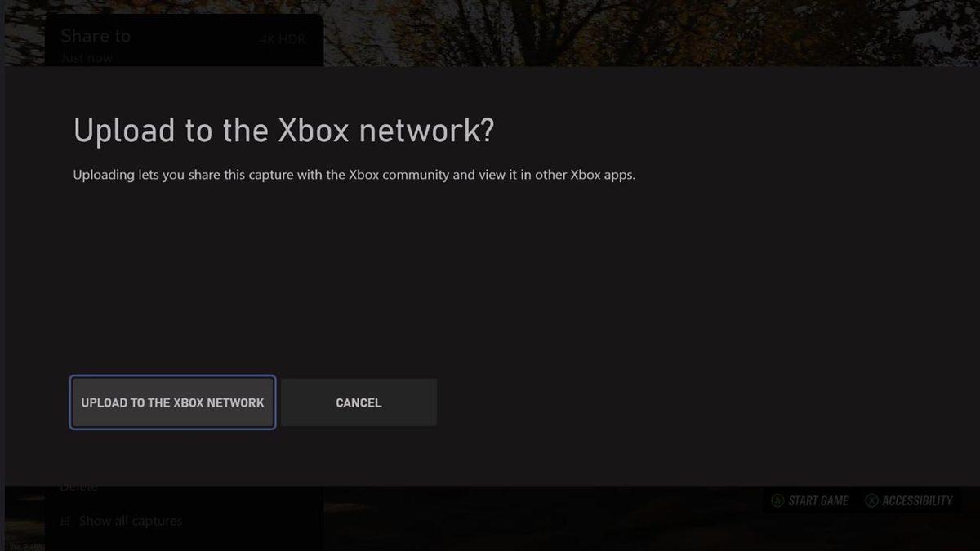Screen dimensions: 980x551
Task: Click the highlighted focus ring around the upload button
Action: click(171, 377)
